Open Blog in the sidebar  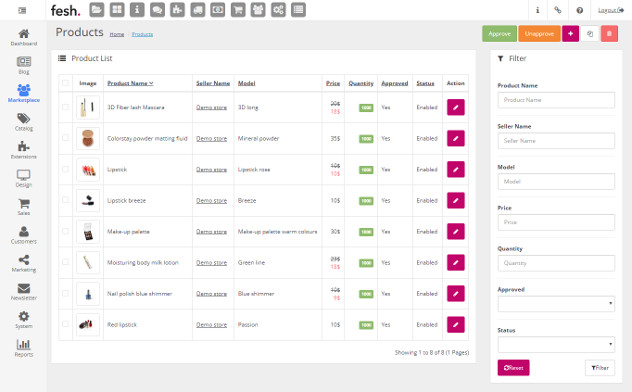point(24,66)
